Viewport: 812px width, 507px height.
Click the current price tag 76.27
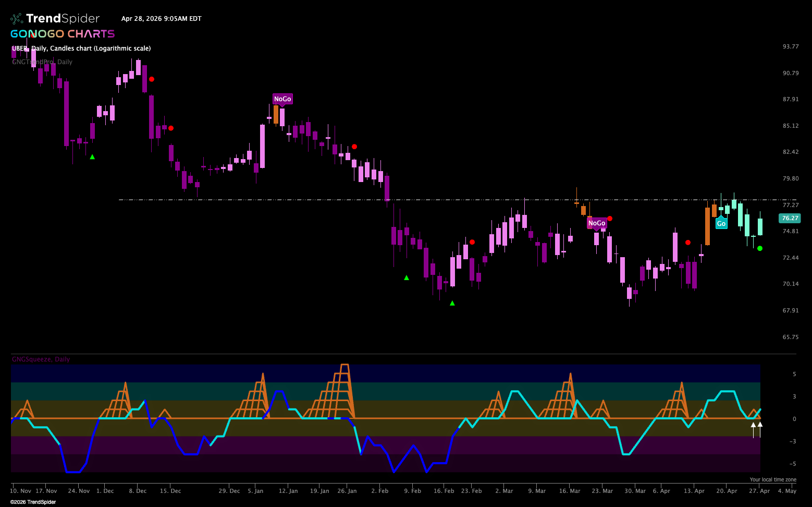pos(790,218)
